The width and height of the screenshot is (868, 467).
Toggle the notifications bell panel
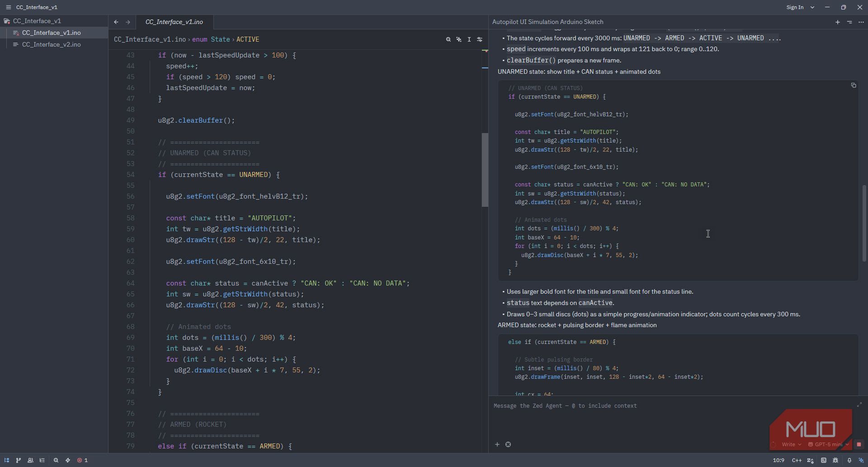point(849,460)
